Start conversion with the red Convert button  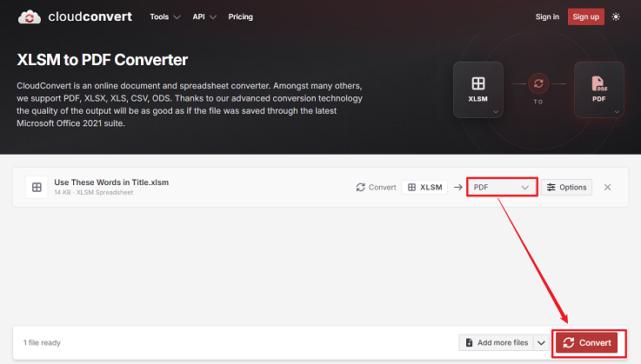point(586,343)
